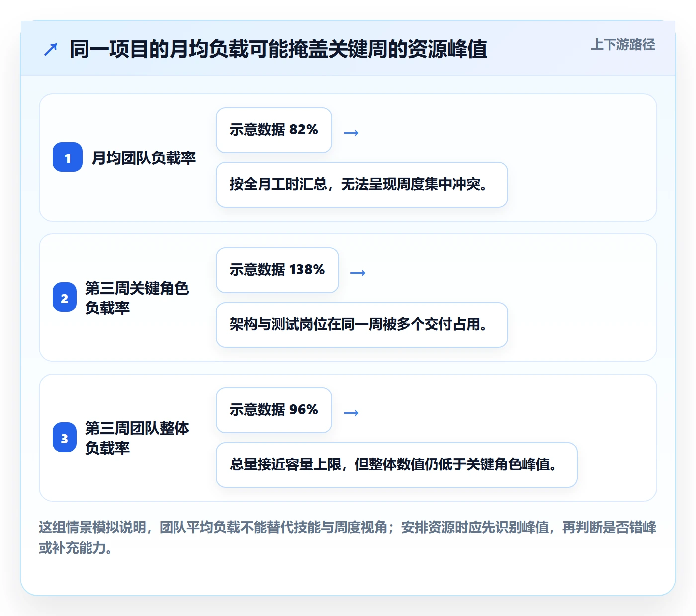Click the arrow next to 示意数据 82%
This screenshot has width=696, height=616.
pos(351,133)
